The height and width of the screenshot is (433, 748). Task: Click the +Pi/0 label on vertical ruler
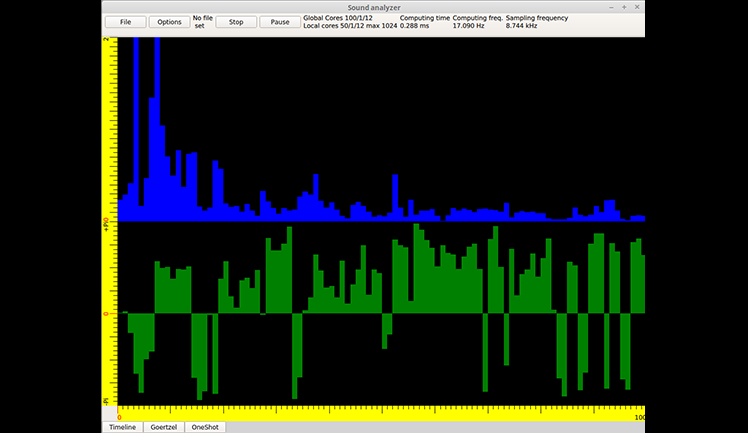click(106, 225)
